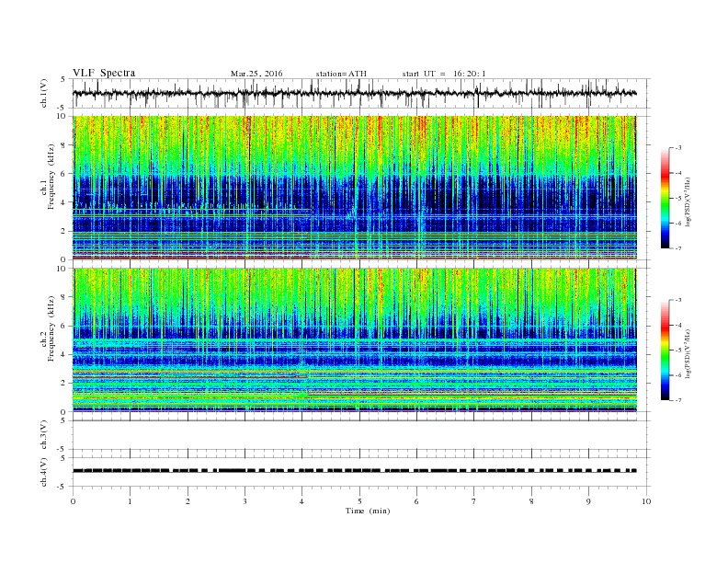Click time axis tick label "10"
This screenshot has width=728, height=563.
[646, 501]
